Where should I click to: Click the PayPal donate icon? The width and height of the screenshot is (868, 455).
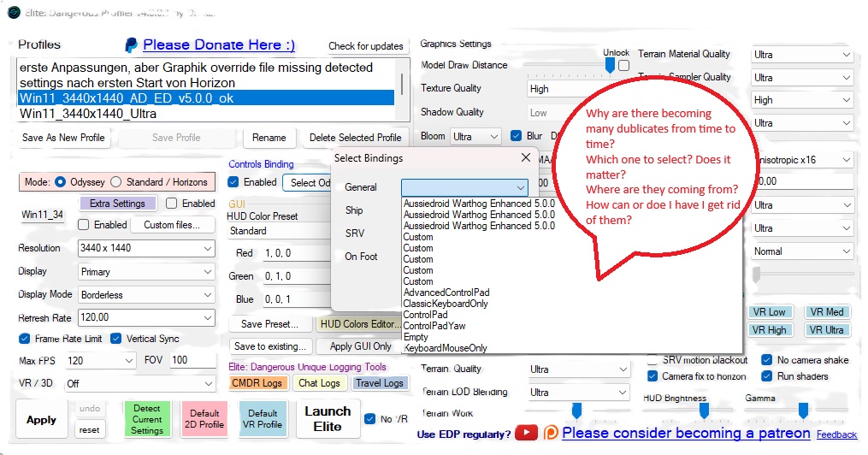coord(131,44)
